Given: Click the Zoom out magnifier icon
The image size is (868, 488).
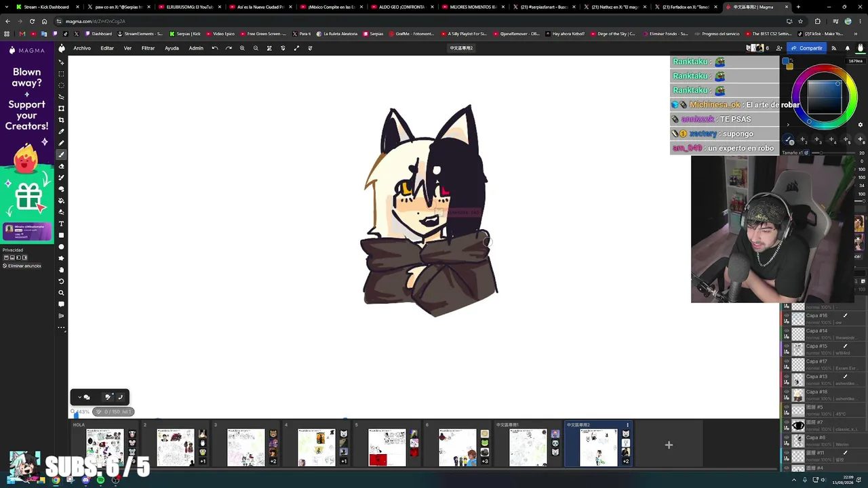Looking at the screenshot, I should pos(256,48).
